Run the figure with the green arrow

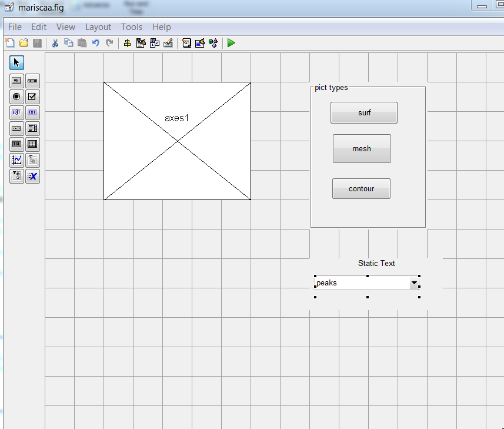[x=231, y=42]
